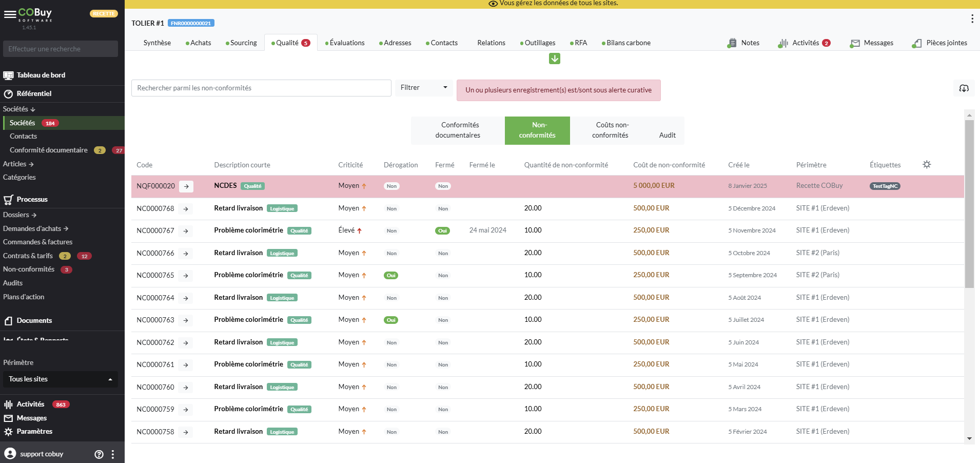This screenshot has height=463, width=980.
Task: Toggle Dérogation 'Oui' badge on row NC0000763
Action: (391, 320)
